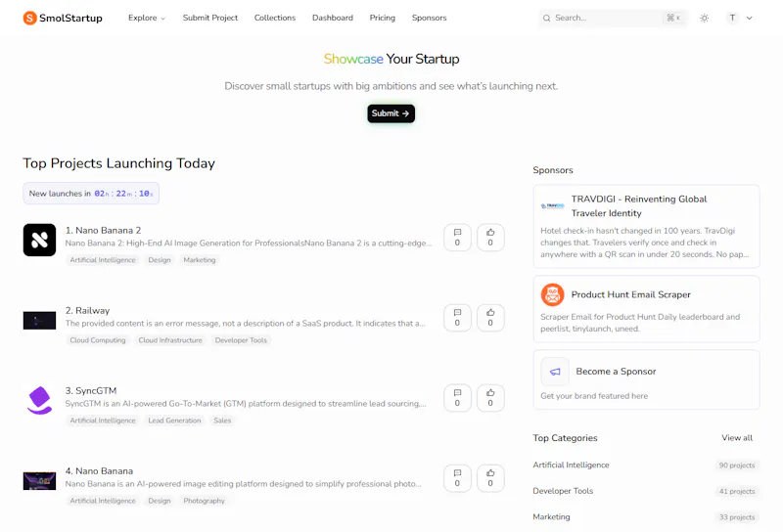Toggle the light/dark theme sun icon
Viewport: 783px width, 532px height.
pos(704,18)
